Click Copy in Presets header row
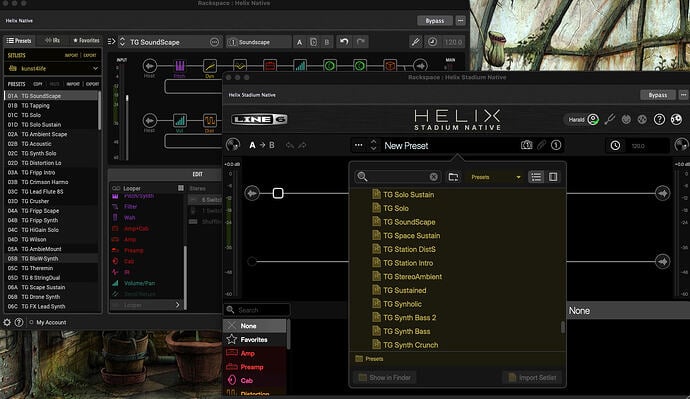The height and width of the screenshot is (399, 690). click(x=38, y=84)
